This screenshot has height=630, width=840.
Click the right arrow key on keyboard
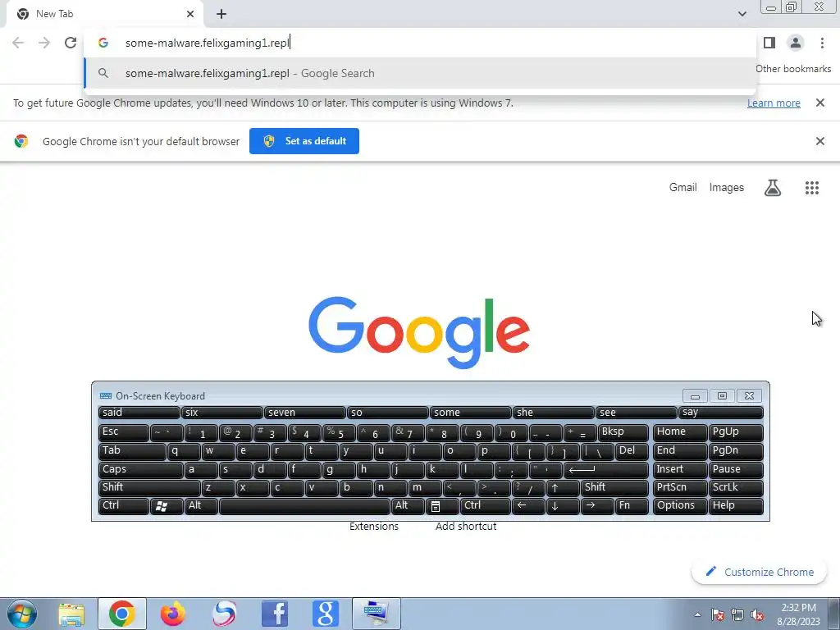(597, 505)
